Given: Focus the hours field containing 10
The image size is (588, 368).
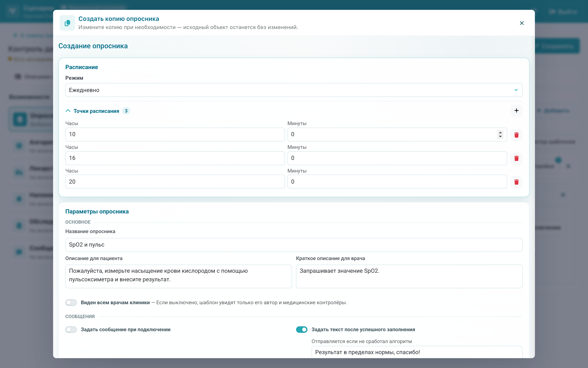Looking at the screenshot, I should coord(175,134).
